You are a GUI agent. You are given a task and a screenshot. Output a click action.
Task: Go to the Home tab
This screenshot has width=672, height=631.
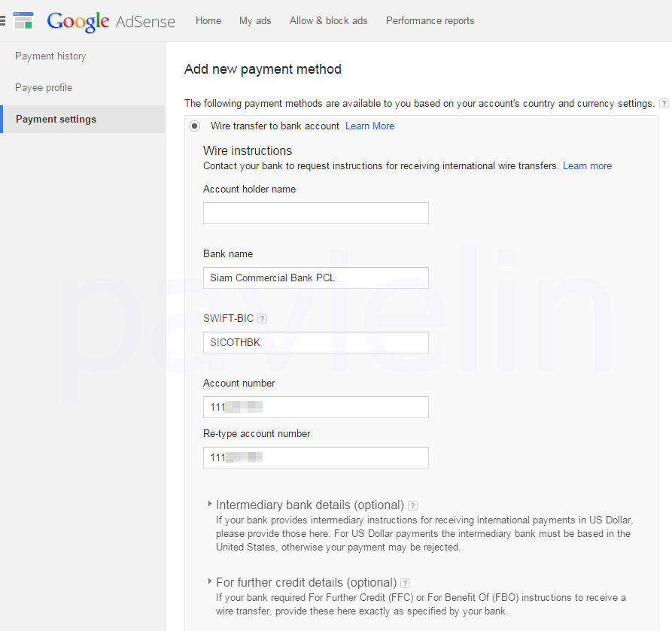(x=208, y=21)
